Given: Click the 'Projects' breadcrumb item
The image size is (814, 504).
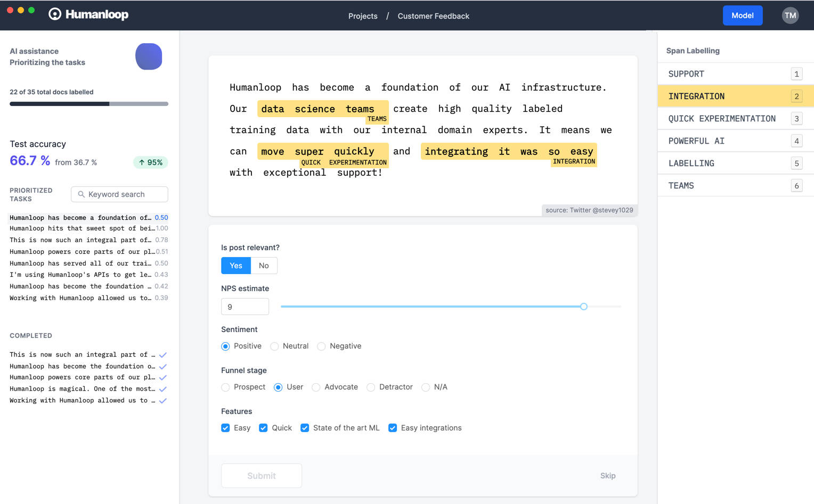Looking at the screenshot, I should [x=363, y=16].
